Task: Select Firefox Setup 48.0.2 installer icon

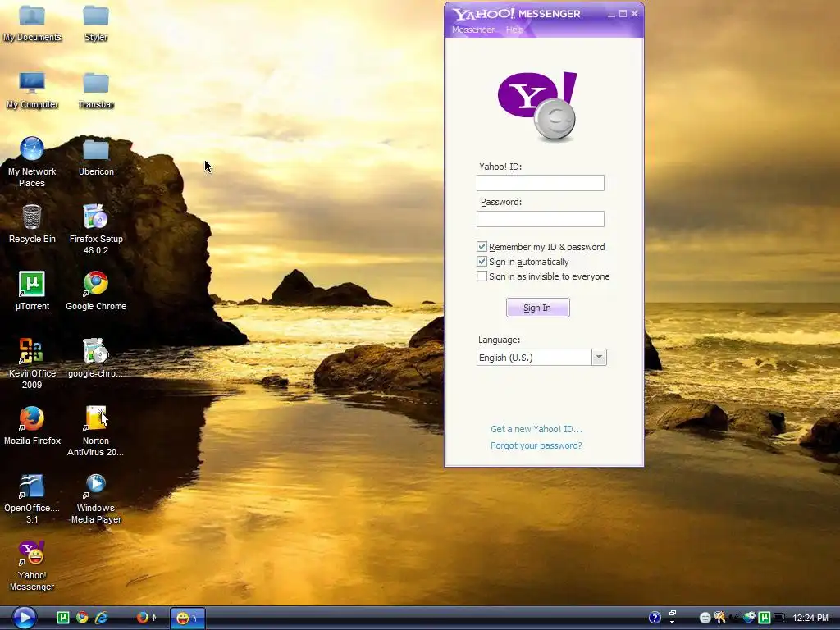Action: pyautogui.click(x=96, y=230)
